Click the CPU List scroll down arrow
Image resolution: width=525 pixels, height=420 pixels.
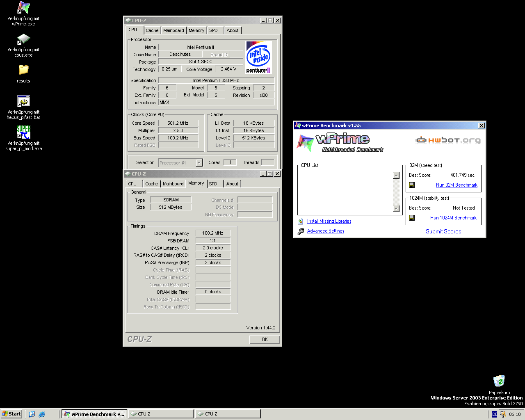[396, 209]
